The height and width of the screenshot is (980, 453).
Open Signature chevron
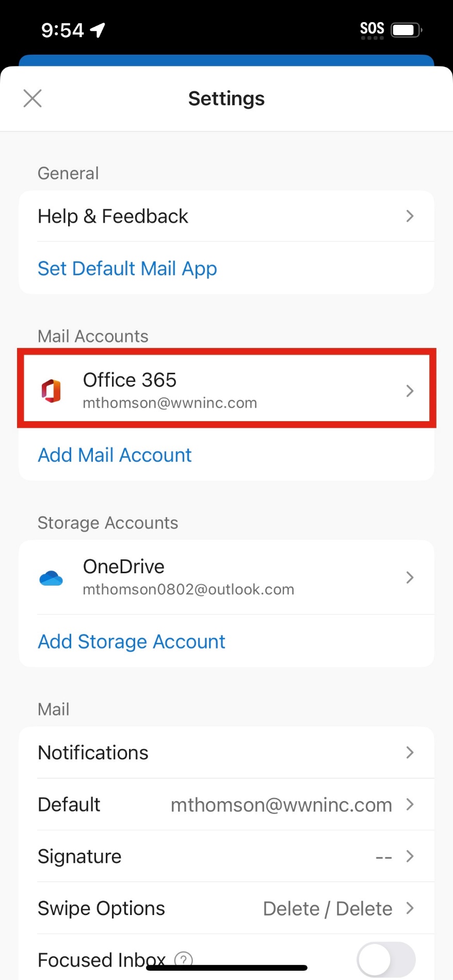pyautogui.click(x=410, y=856)
